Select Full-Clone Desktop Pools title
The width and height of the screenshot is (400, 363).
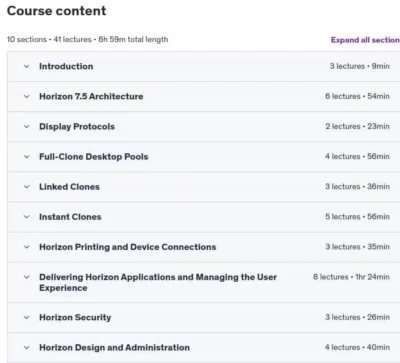[94, 157]
